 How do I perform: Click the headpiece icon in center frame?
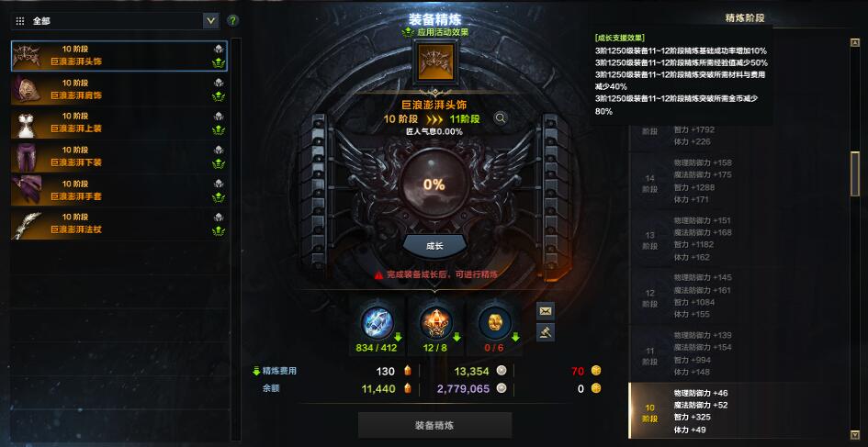pyautogui.click(x=435, y=61)
